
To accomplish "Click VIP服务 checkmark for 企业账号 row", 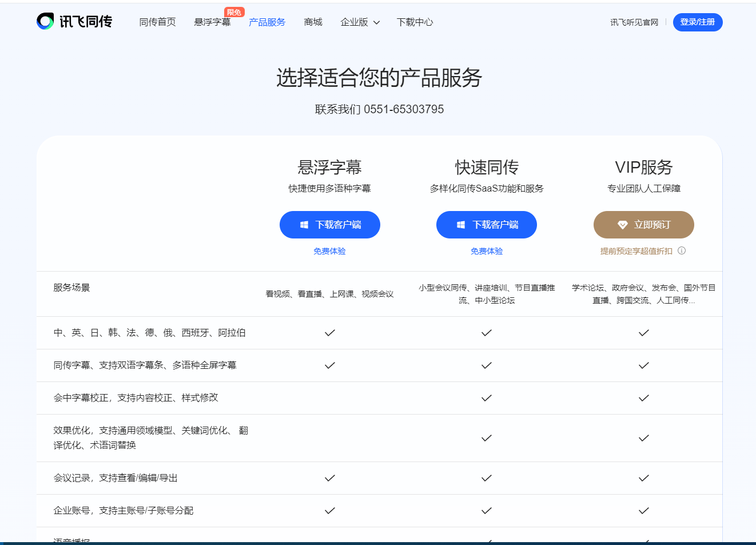I will (x=643, y=511).
